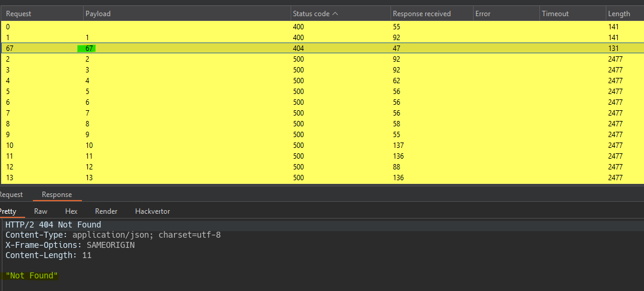Screen dimensions: 644x291
Task: Switch to Raw view tab
Action: (41, 211)
